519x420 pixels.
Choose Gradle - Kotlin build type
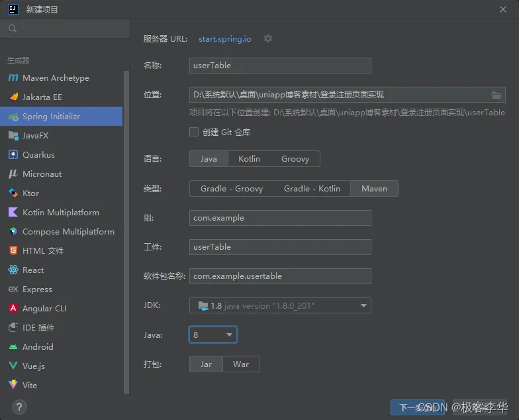click(x=312, y=189)
